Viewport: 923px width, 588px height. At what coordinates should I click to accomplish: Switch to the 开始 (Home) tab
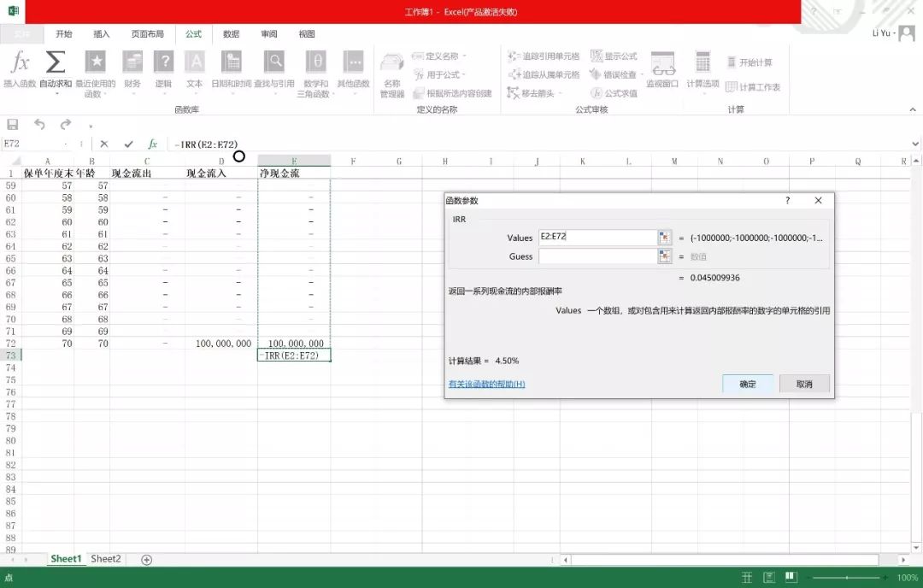coord(63,34)
